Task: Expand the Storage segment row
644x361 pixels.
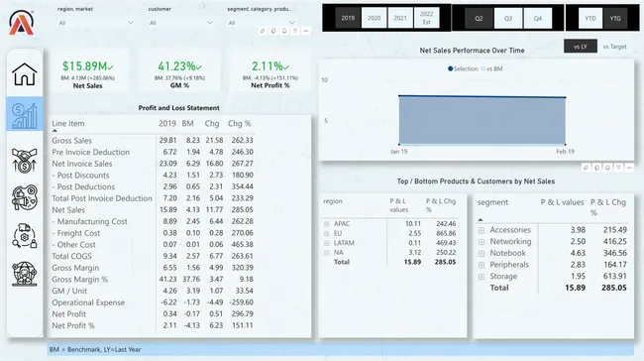Action: click(482, 277)
